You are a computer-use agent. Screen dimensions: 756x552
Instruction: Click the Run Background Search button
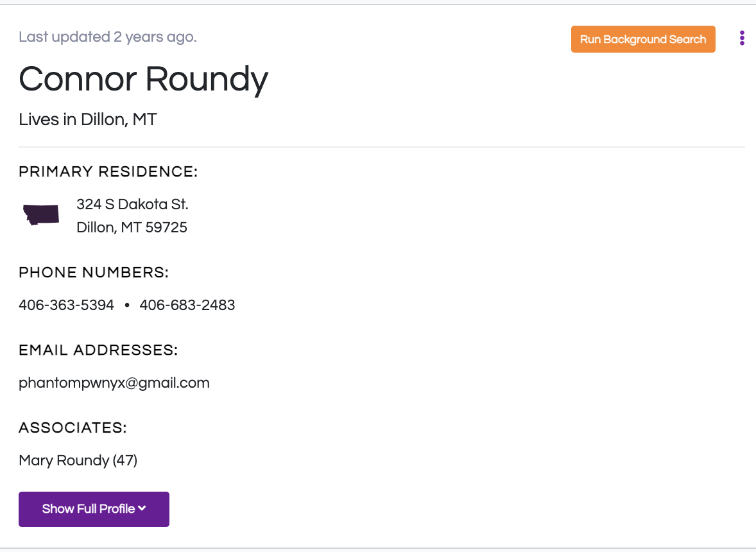point(642,39)
